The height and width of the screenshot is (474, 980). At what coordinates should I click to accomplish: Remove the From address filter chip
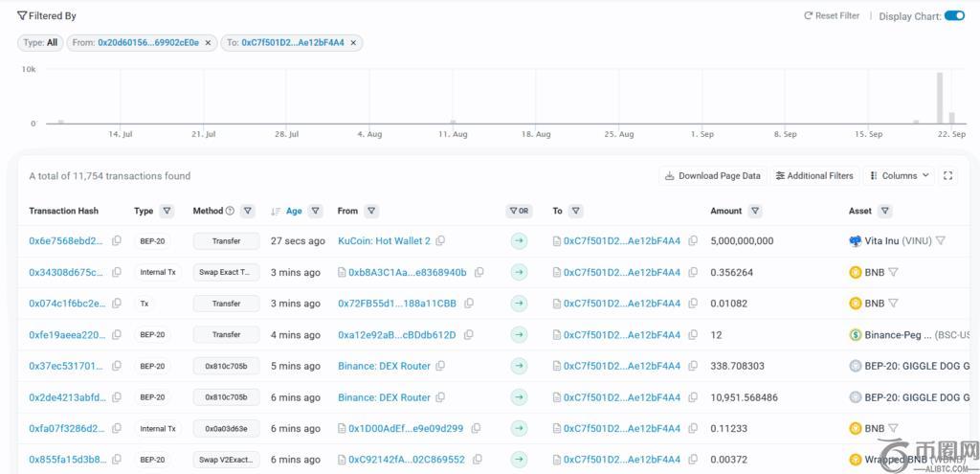[x=208, y=43]
